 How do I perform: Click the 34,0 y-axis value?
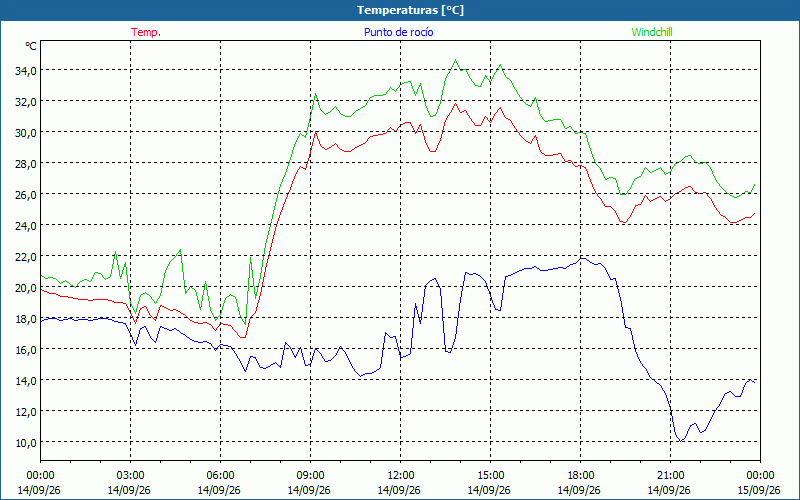(26, 71)
